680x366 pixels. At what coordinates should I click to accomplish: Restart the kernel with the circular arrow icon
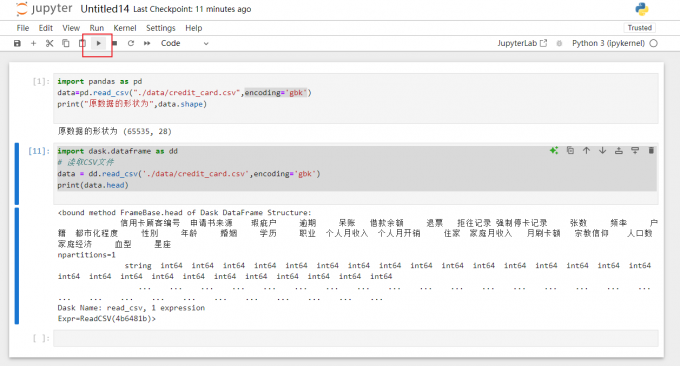pyautogui.click(x=131, y=43)
